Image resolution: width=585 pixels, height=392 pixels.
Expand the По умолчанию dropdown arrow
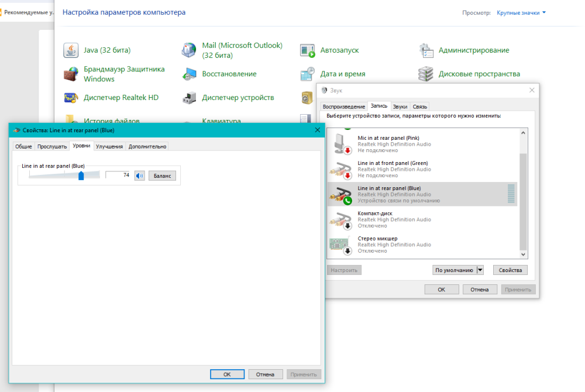coord(480,270)
